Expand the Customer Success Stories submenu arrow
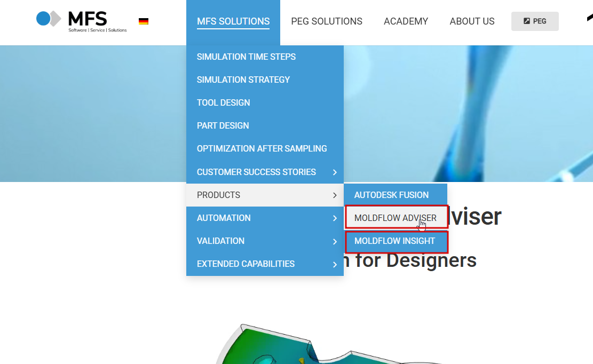Viewport: 593px width, 364px height. click(x=335, y=172)
